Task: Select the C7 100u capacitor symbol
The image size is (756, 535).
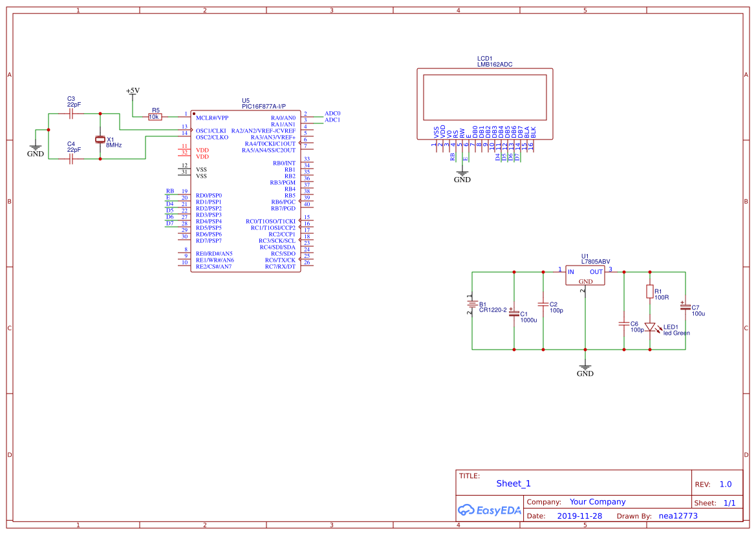Action: click(x=685, y=307)
